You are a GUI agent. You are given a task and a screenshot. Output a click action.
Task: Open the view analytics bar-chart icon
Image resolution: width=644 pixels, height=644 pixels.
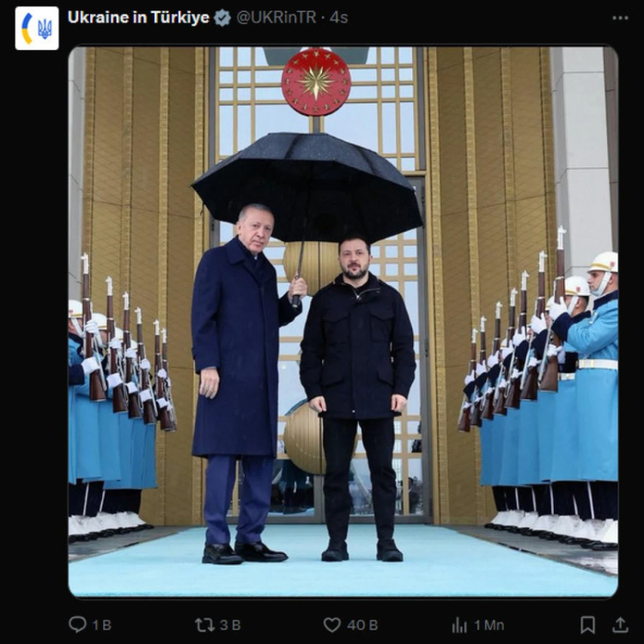pyautogui.click(x=459, y=625)
